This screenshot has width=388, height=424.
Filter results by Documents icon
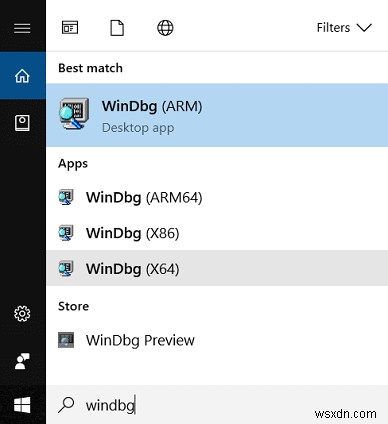(117, 28)
